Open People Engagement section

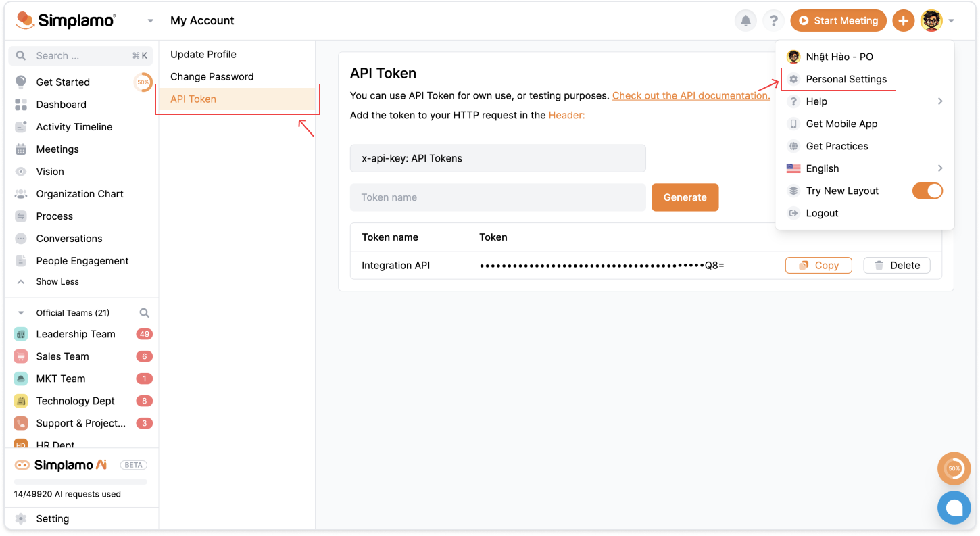(82, 260)
